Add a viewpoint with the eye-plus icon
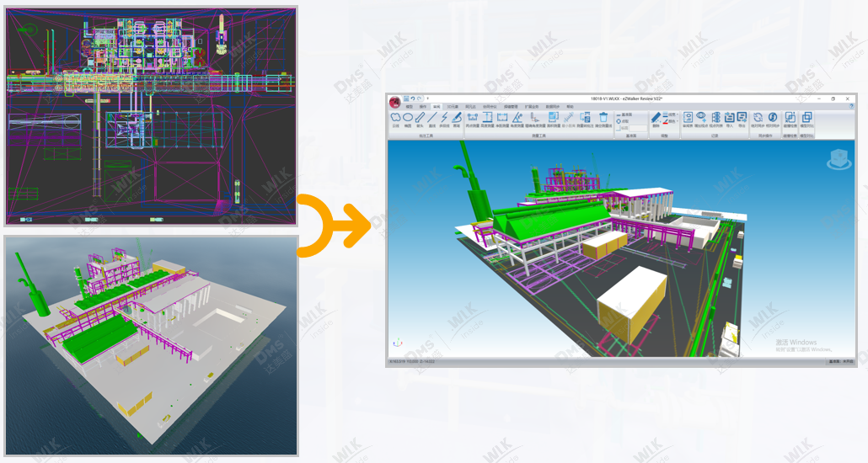Viewport: 868px width, 463px height. [x=701, y=120]
